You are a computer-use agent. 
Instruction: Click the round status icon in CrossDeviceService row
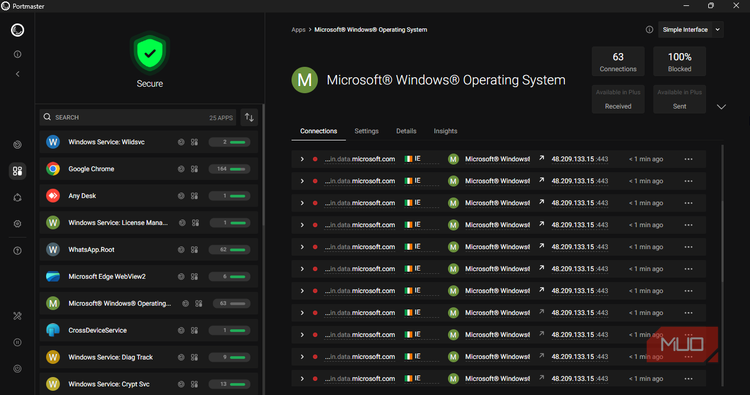(181, 330)
